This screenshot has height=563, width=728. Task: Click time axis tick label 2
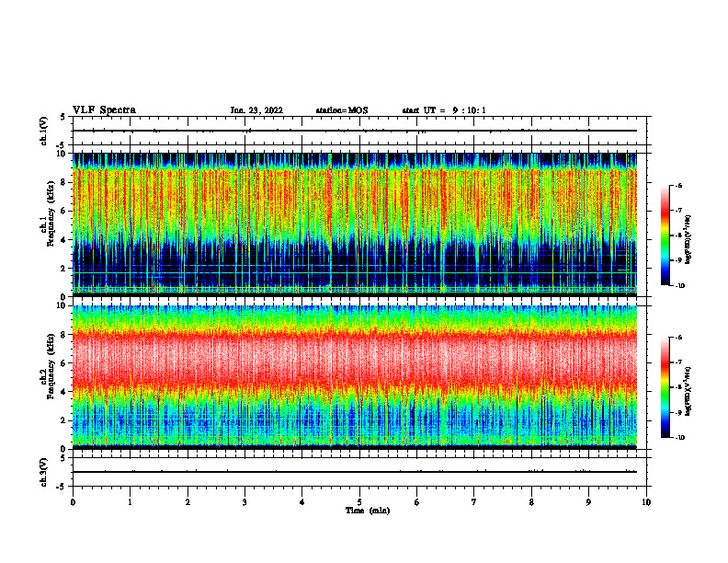click(188, 502)
